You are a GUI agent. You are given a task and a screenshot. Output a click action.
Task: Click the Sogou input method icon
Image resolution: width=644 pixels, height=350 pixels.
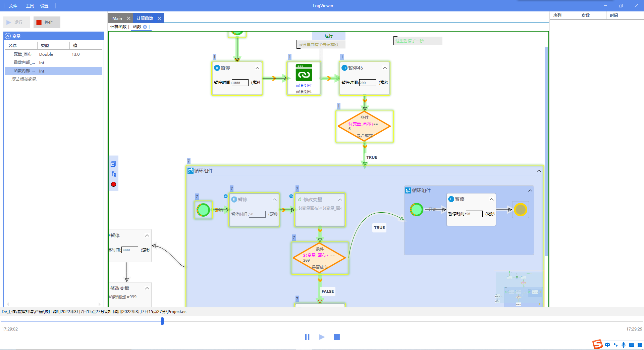point(597,345)
